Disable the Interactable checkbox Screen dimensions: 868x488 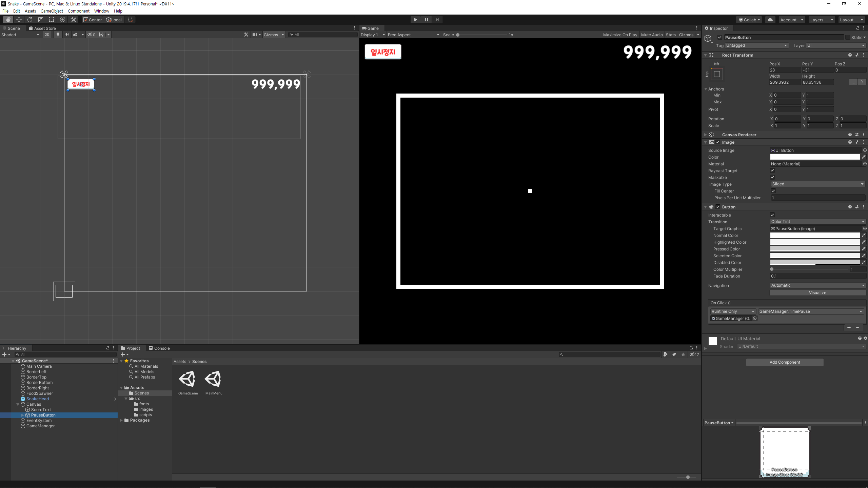coord(772,215)
